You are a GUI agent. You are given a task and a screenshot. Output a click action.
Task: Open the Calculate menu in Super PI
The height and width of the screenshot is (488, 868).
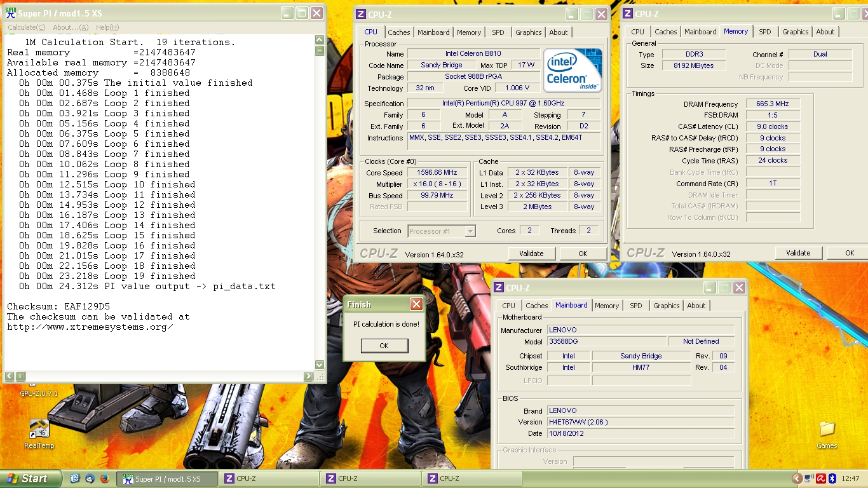[x=26, y=27]
